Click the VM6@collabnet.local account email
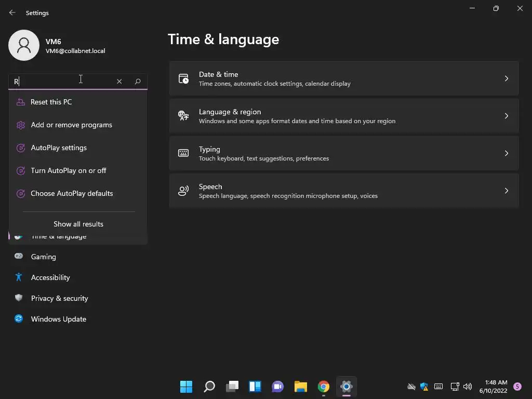 [75, 51]
